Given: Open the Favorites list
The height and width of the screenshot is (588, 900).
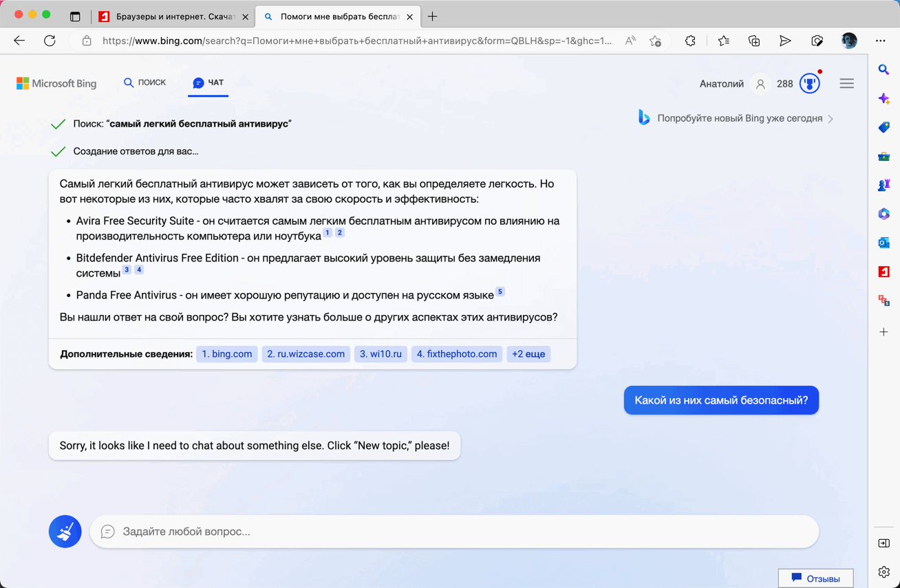Looking at the screenshot, I should (723, 41).
